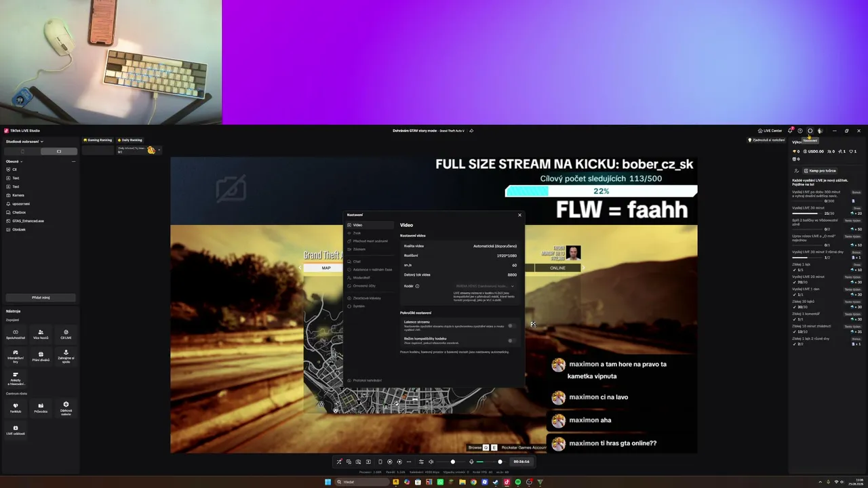
Task: Open Spotify from the taskbar
Action: click(518, 482)
